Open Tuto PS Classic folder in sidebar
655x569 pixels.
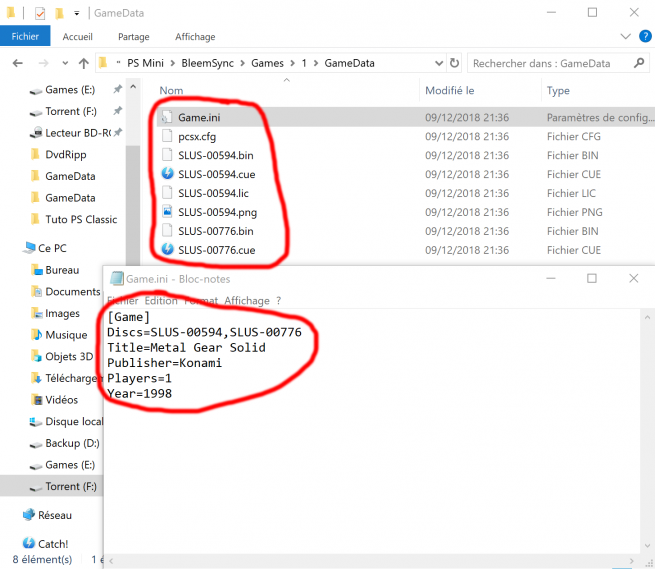[x=81, y=219]
